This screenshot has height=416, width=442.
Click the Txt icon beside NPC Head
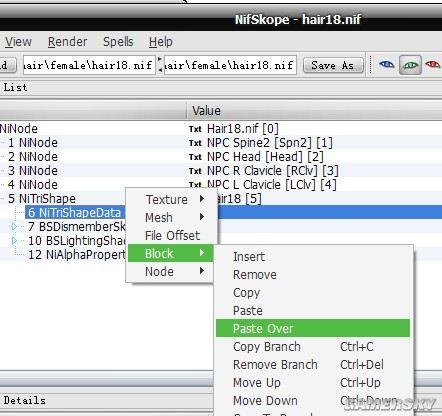tap(195, 157)
